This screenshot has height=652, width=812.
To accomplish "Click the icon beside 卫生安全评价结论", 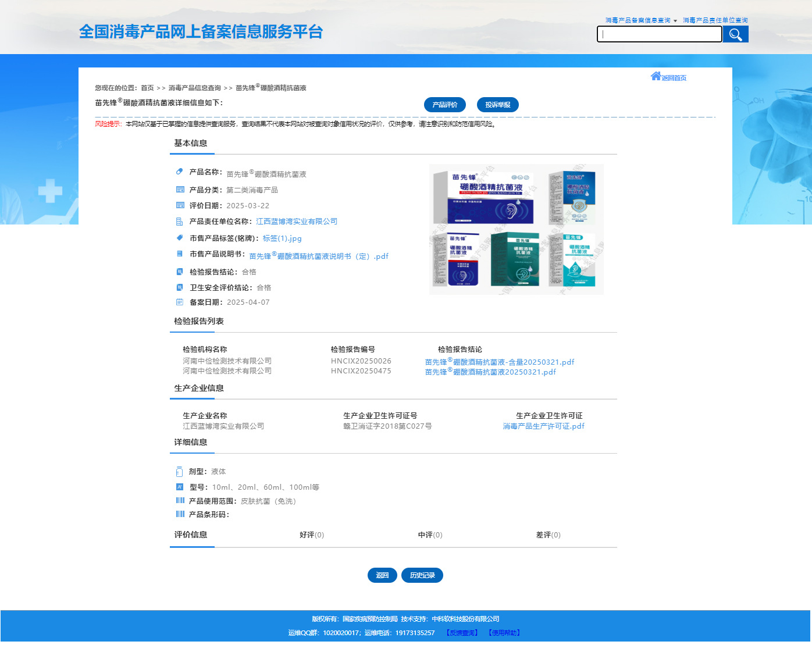I will point(180,287).
